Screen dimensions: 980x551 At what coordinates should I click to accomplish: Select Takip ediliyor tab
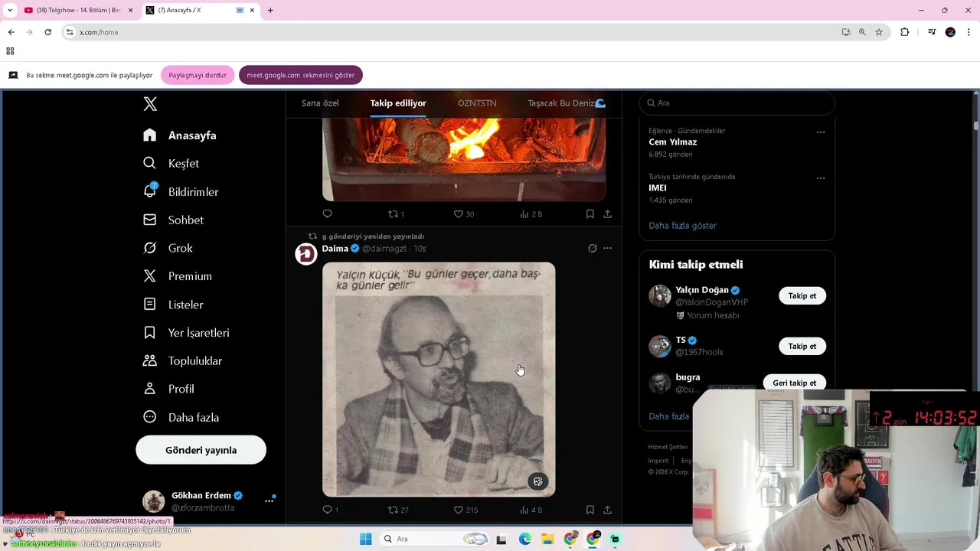coord(398,103)
